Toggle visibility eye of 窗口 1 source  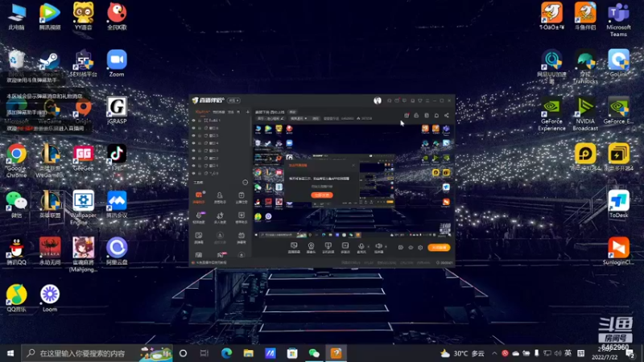pyautogui.click(x=193, y=166)
